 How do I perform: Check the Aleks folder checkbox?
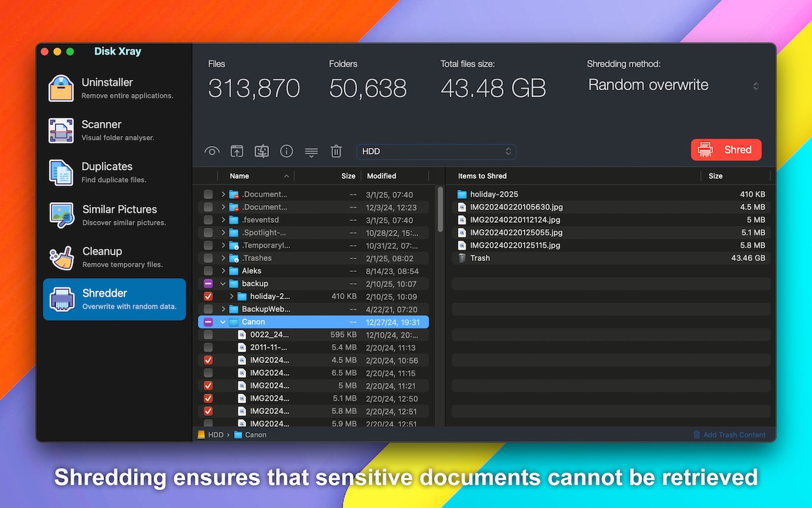pyautogui.click(x=208, y=271)
